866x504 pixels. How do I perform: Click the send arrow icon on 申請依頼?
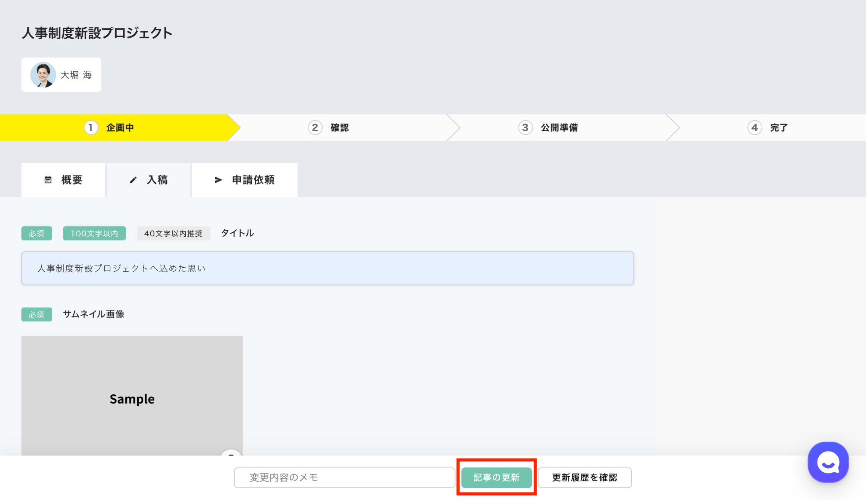pos(218,180)
